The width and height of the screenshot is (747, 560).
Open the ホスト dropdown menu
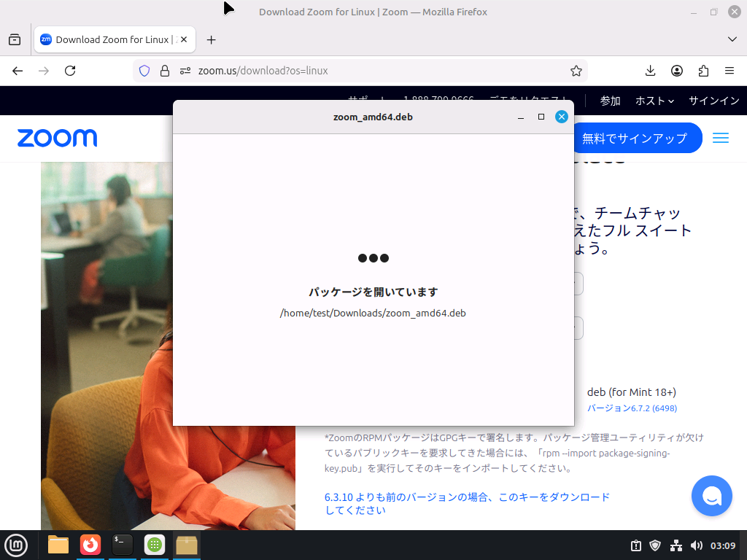point(654,102)
